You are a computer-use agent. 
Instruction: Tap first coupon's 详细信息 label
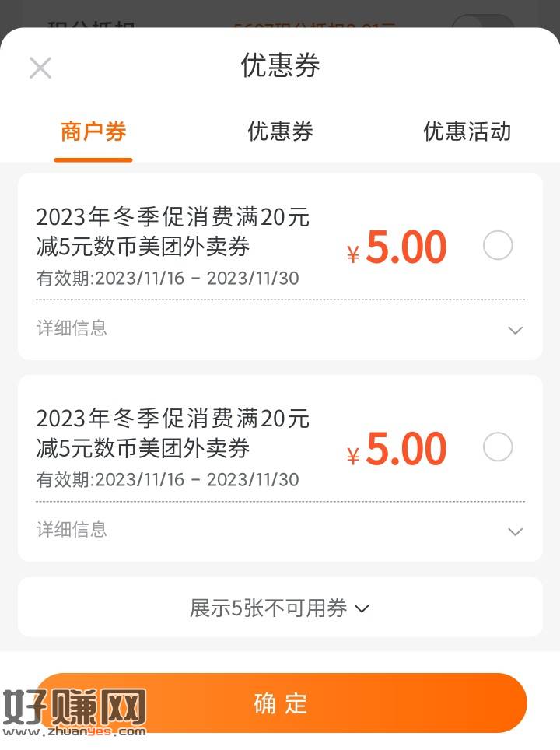point(72,328)
